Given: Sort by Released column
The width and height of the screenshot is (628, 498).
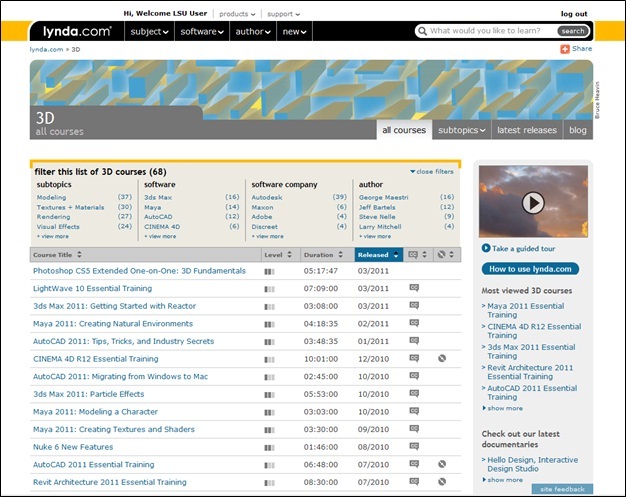Looking at the screenshot, I should (x=378, y=254).
